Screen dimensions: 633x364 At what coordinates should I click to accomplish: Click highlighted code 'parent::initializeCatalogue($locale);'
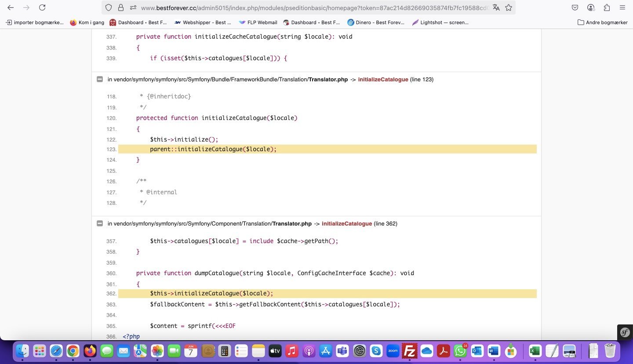213,149
